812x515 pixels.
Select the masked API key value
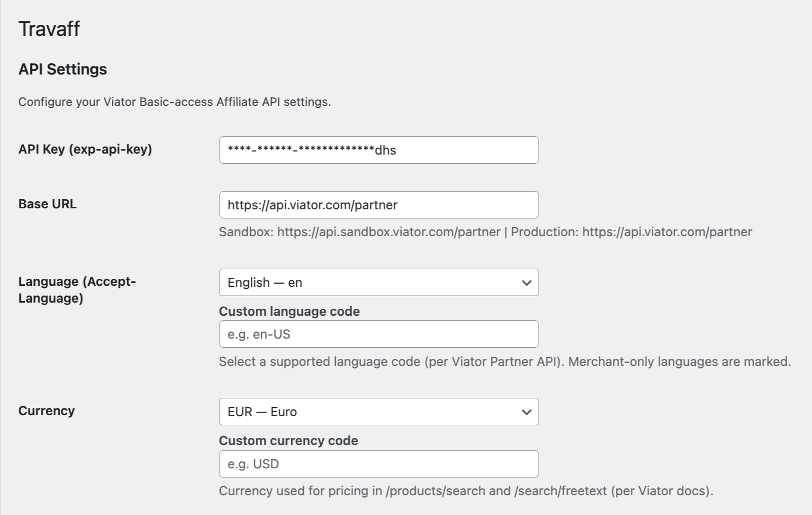tap(313, 150)
